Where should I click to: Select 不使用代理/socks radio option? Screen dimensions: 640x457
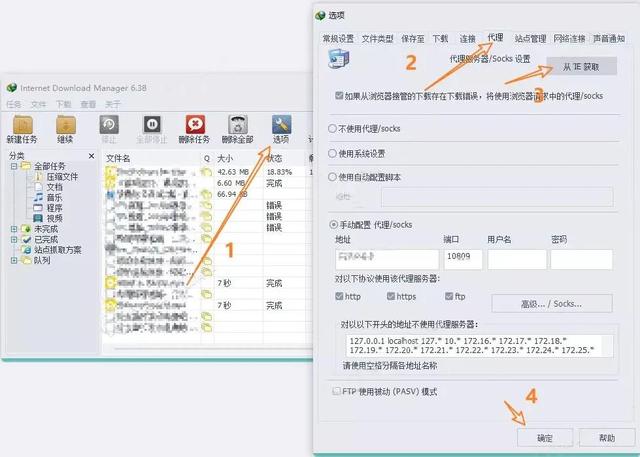332,129
